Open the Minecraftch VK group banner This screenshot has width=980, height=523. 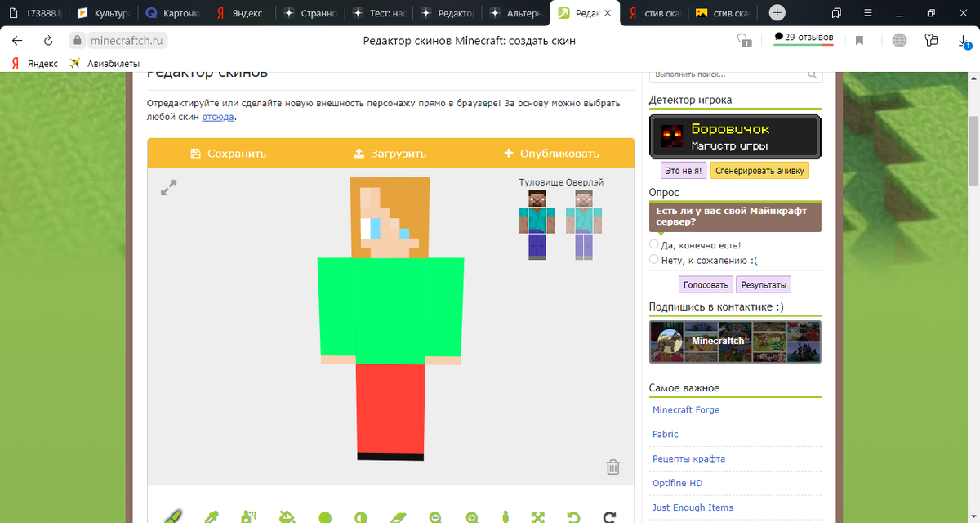click(735, 342)
